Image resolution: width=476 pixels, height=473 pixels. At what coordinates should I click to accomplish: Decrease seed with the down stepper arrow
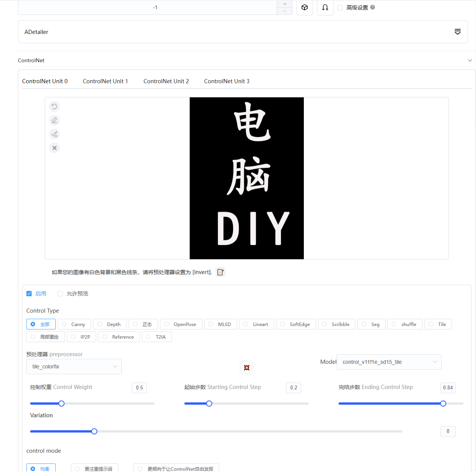click(x=285, y=11)
